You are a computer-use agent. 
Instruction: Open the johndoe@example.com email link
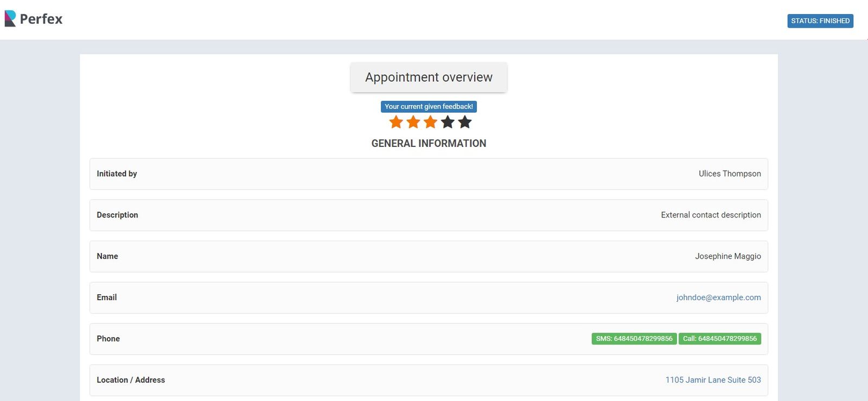pyautogui.click(x=718, y=297)
